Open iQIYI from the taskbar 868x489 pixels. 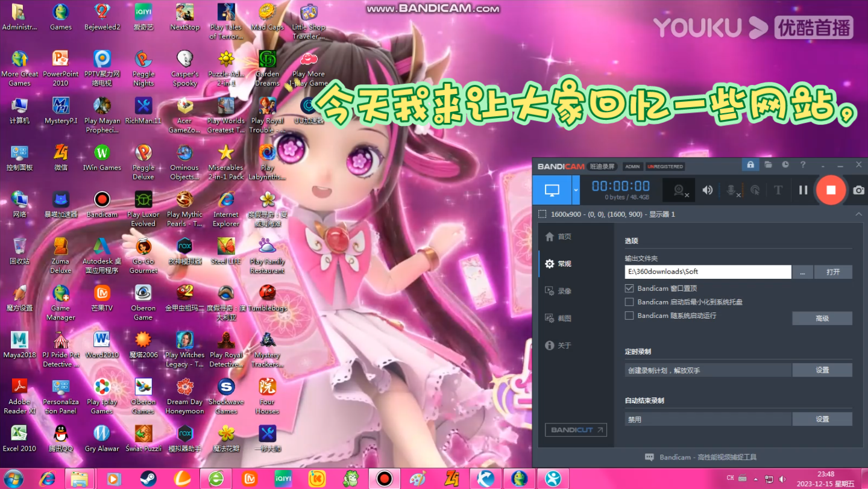(283, 479)
